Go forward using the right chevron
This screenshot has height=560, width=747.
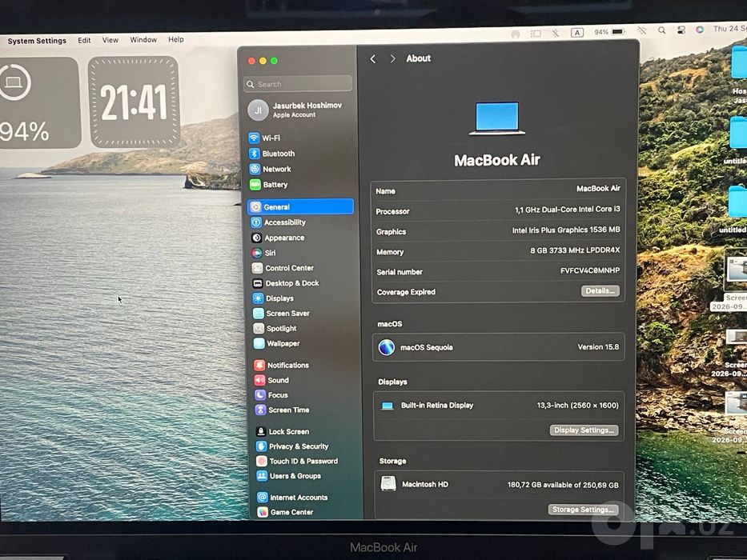pyautogui.click(x=392, y=58)
